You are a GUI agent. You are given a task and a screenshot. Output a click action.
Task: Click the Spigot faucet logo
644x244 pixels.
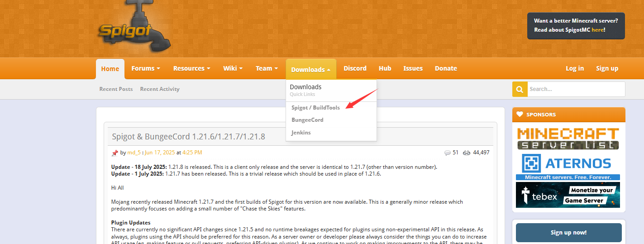tap(134, 28)
